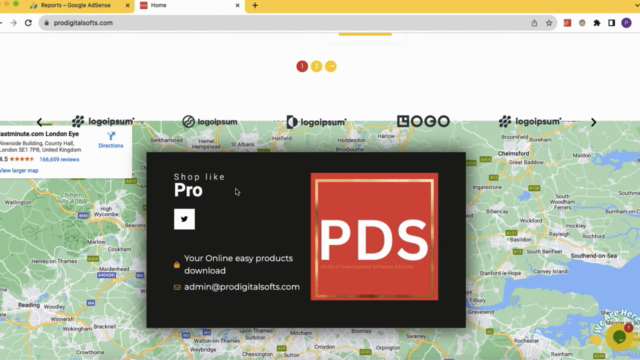The height and width of the screenshot is (360, 640).
Task: Open the Chrome profile avatar P
Action: point(627,23)
